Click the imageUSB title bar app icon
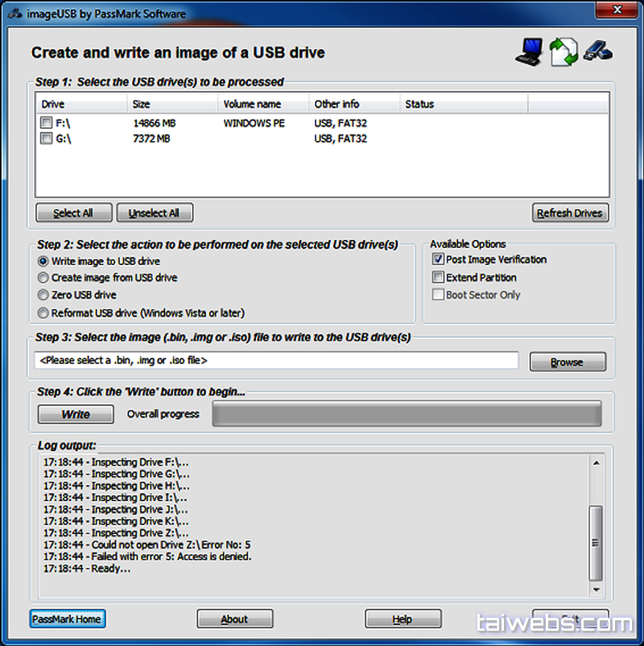Viewport: 644px width, 646px height. click(14, 14)
